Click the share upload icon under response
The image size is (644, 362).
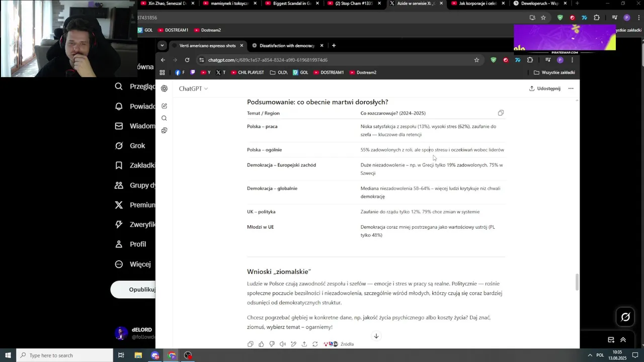click(x=304, y=344)
